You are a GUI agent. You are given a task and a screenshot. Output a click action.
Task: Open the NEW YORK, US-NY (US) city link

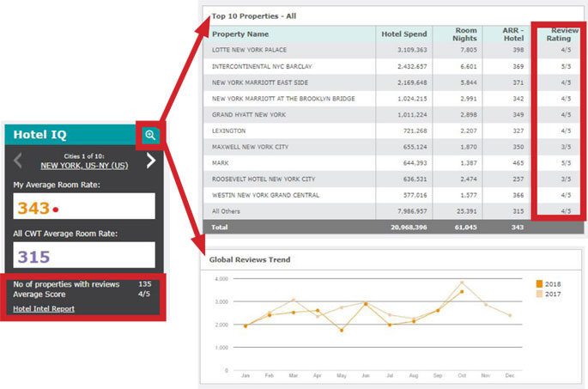[84, 166]
